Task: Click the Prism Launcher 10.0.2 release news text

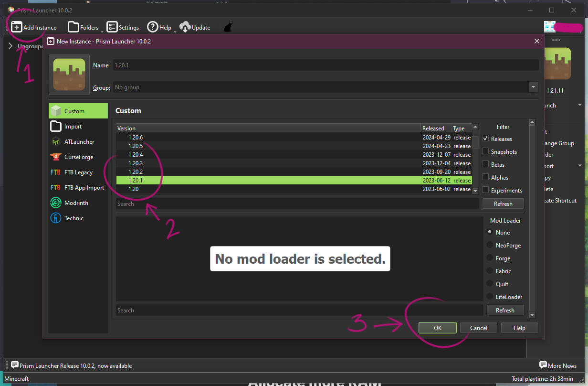Action: (75, 365)
